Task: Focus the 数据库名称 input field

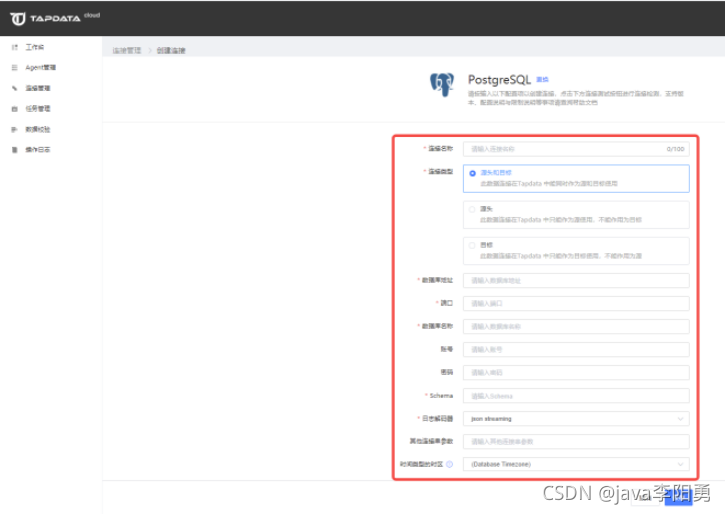Action: tap(576, 326)
